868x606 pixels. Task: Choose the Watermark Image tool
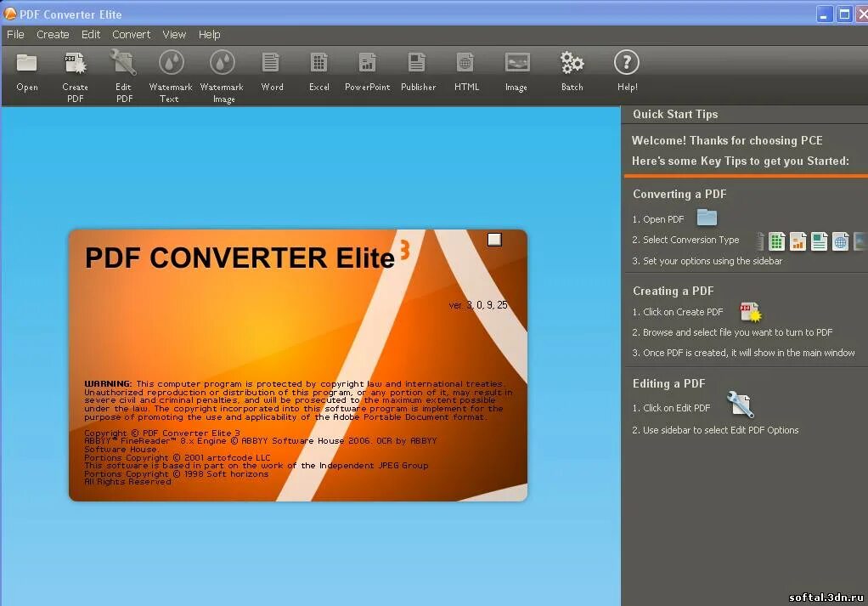[222, 63]
